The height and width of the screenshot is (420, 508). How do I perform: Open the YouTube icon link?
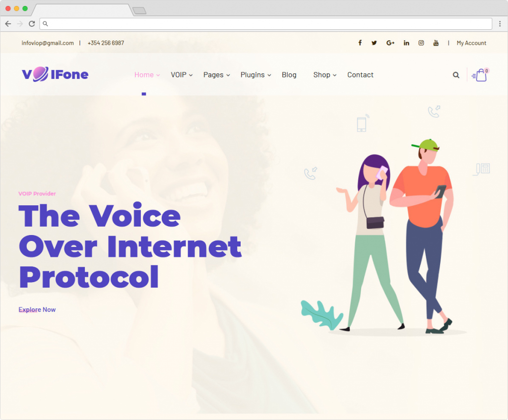(x=436, y=43)
